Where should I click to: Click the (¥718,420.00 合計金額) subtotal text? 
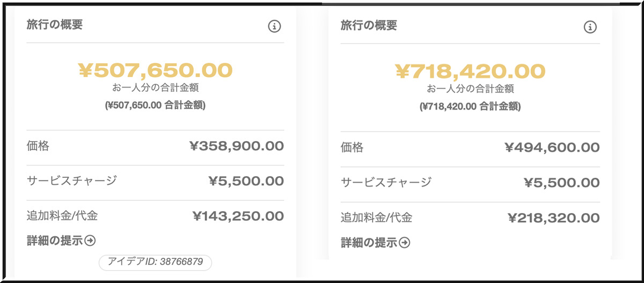tap(470, 107)
